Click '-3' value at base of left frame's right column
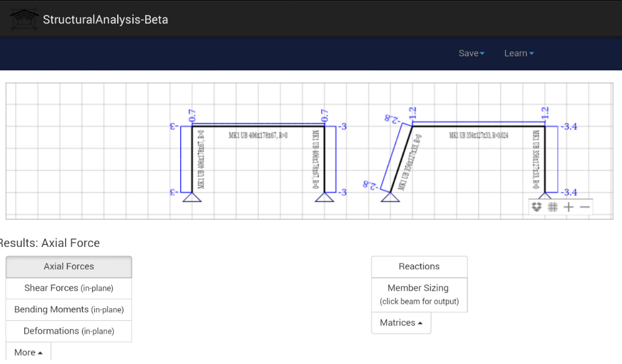 coord(343,192)
